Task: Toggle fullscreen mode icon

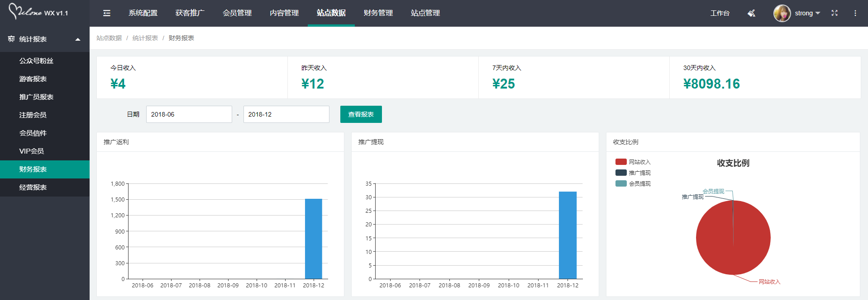Action: tap(835, 13)
